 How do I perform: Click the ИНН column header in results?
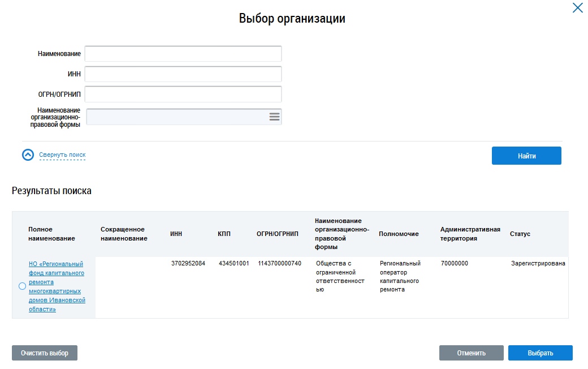(x=176, y=234)
